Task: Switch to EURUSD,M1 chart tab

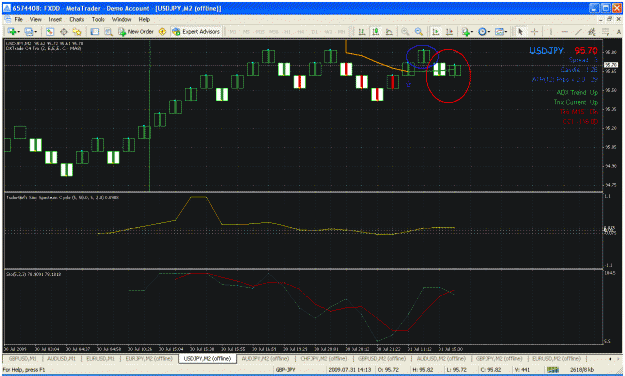Action: pos(100,358)
